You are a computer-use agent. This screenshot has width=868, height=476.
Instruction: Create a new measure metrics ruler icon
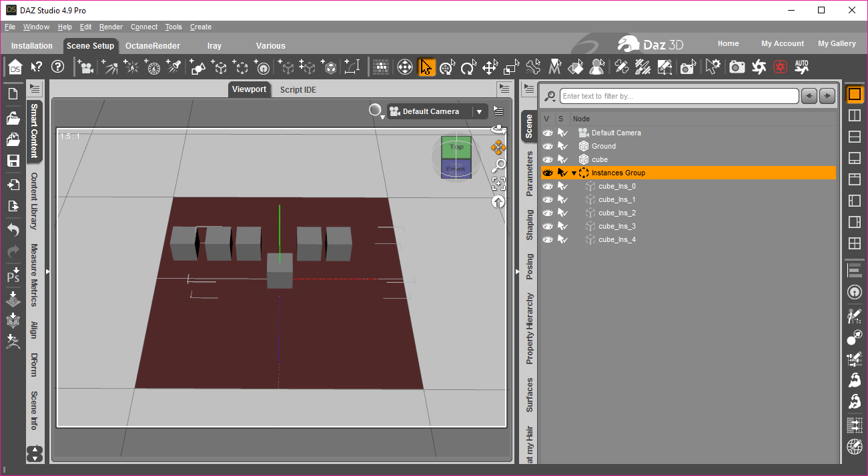point(352,67)
